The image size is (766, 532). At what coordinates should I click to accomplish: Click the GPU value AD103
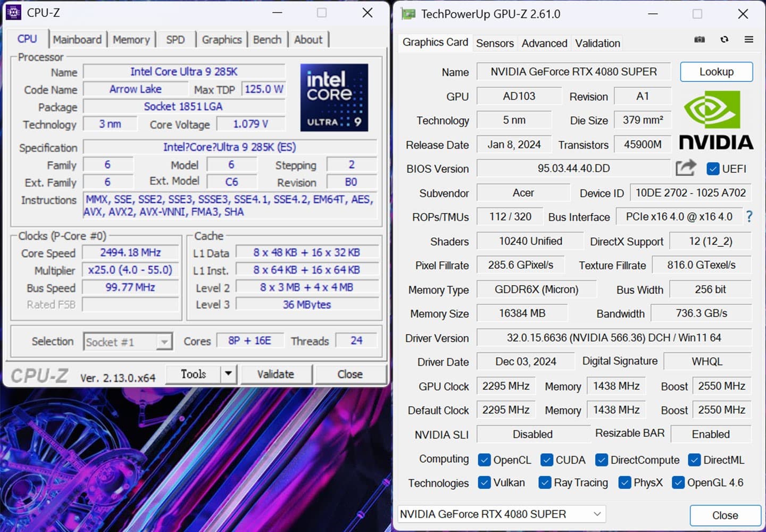click(x=519, y=96)
